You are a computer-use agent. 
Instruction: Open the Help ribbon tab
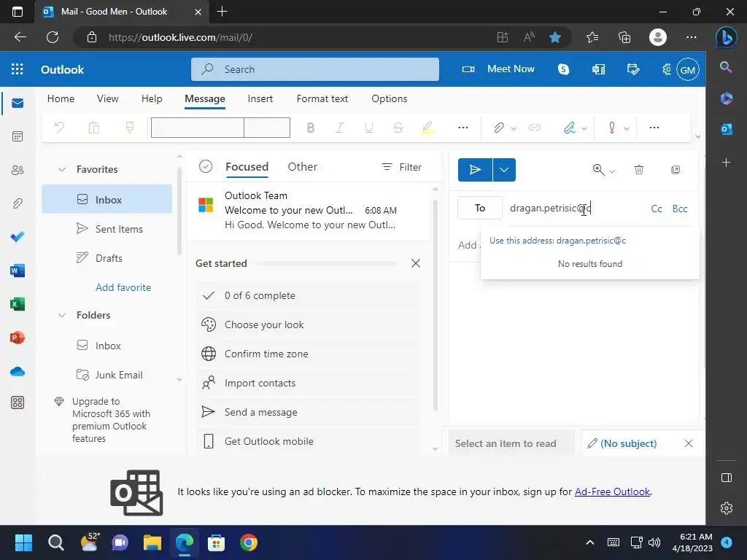pos(152,98)
